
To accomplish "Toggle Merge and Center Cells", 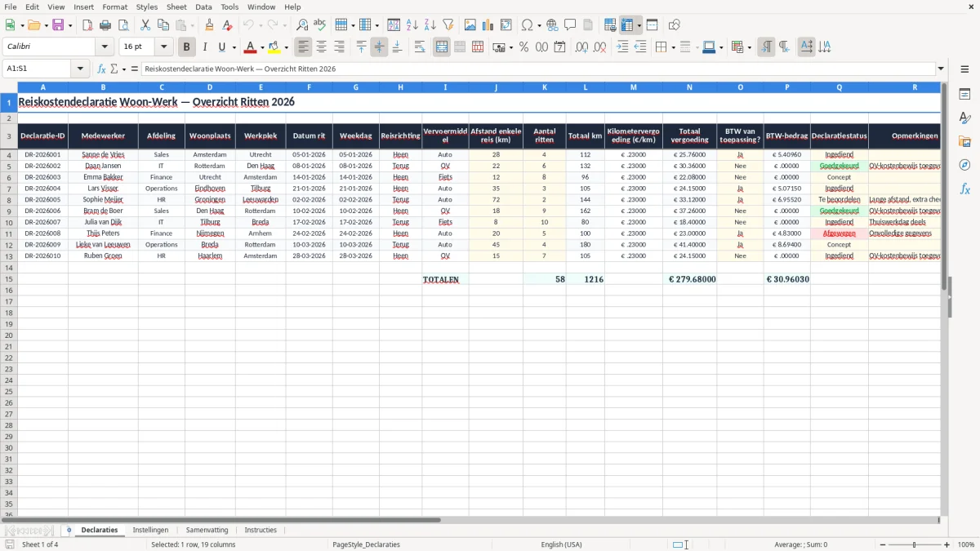I will (442, 47).
